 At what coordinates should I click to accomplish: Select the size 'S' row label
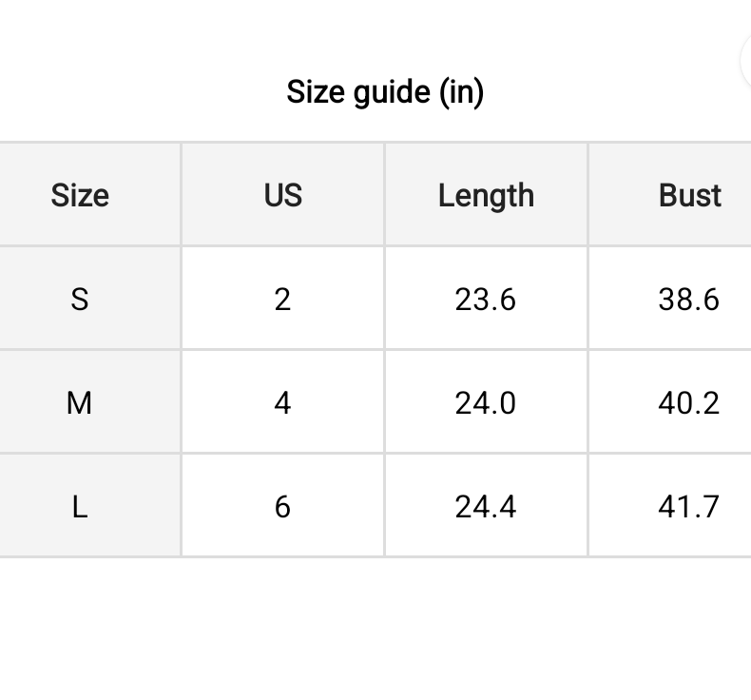80,300
